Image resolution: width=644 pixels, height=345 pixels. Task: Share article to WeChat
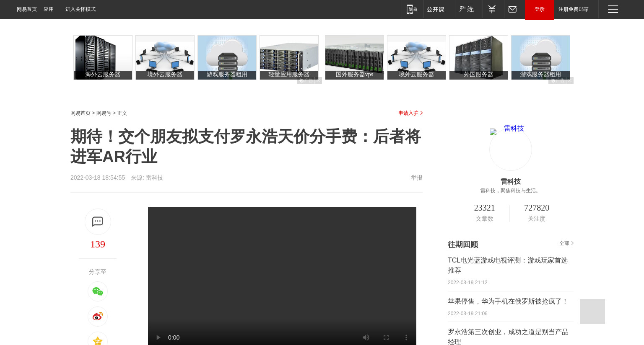coord(98,291)
